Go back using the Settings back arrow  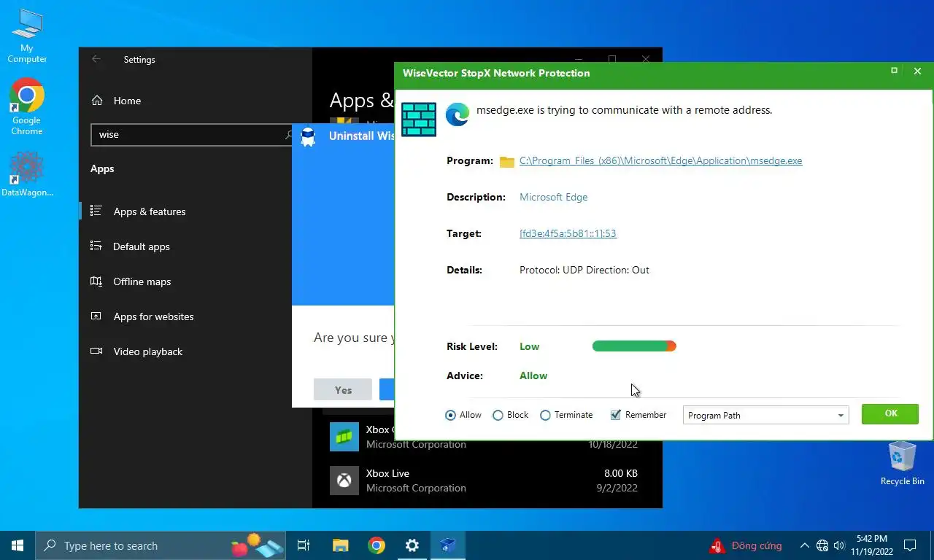pyautogui.click(x=96, y=60)
